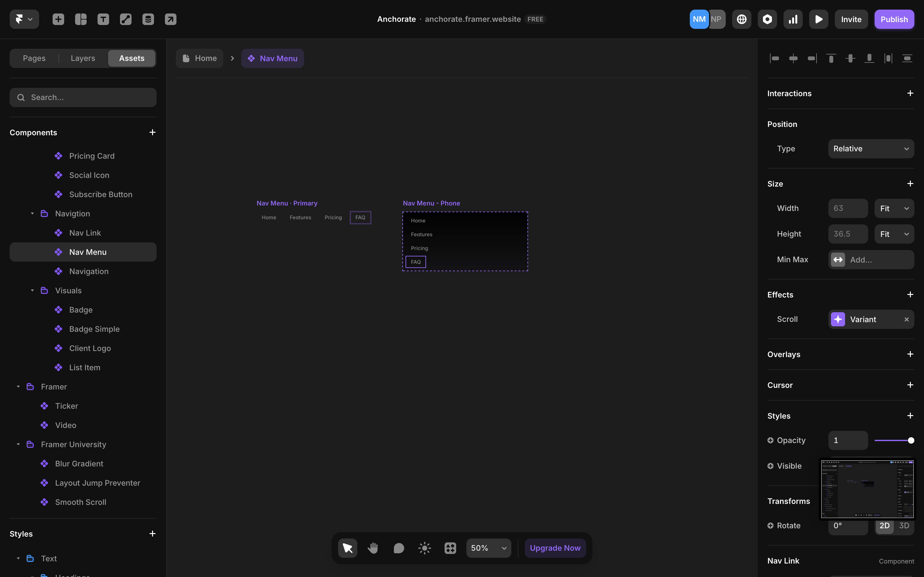Switch rotation mode to 3D
Image resolution: width=924 pixels, height=577 pixels.
(x=904, y=525)
